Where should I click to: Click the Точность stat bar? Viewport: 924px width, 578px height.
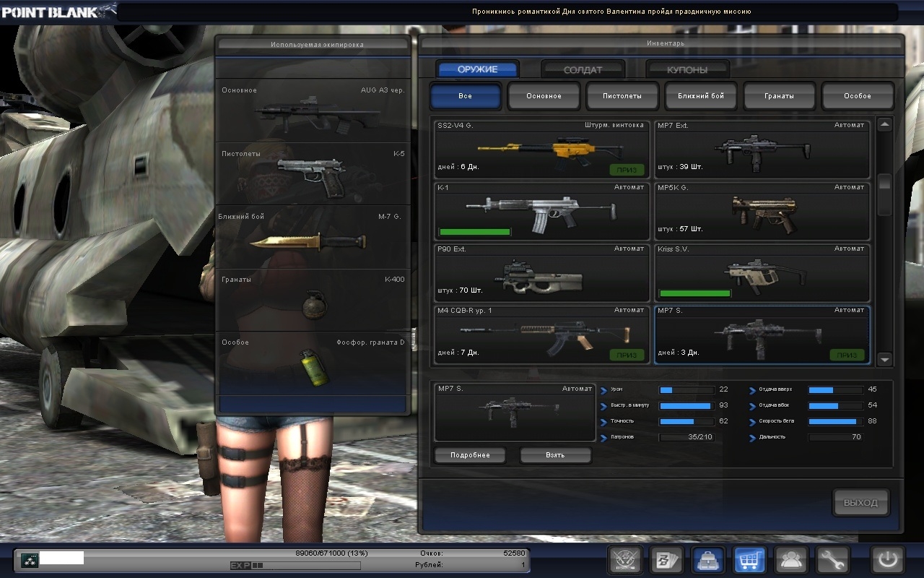[x=687, y=421]
